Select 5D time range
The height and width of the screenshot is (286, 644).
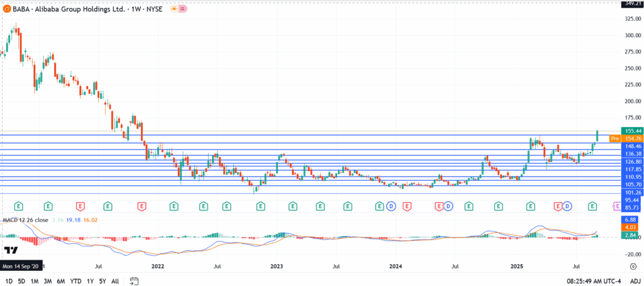(x=21, y=282)
